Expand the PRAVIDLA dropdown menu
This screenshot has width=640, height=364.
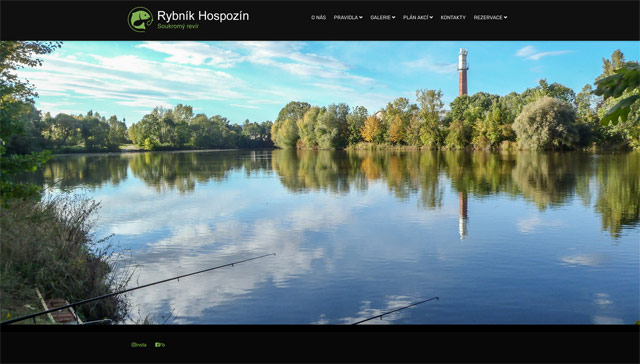coord(348,18)
